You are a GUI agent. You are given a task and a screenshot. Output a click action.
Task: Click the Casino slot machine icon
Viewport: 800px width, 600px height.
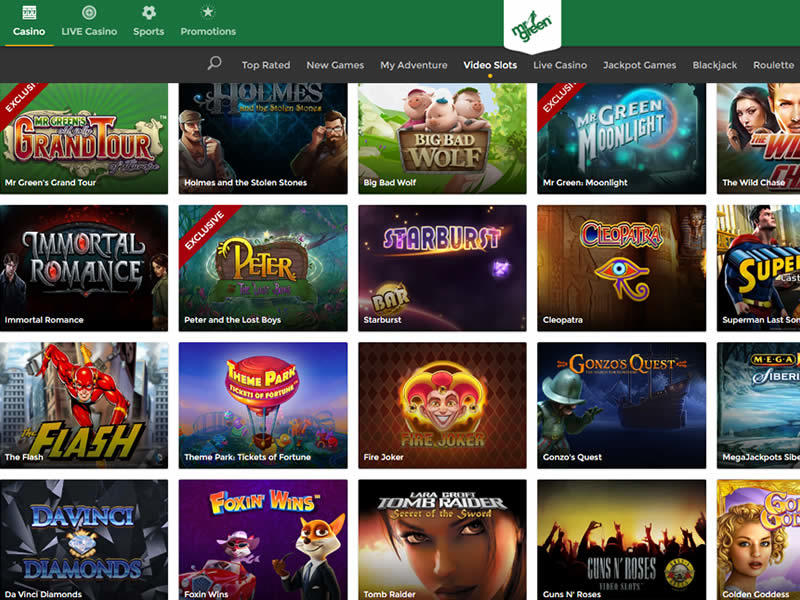[29, 12]
